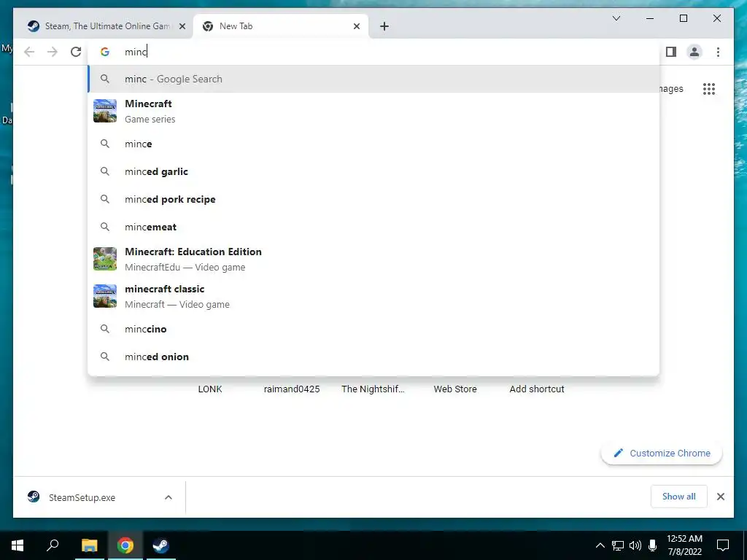Click the search icon beside 'minccino'

point(105,329)
